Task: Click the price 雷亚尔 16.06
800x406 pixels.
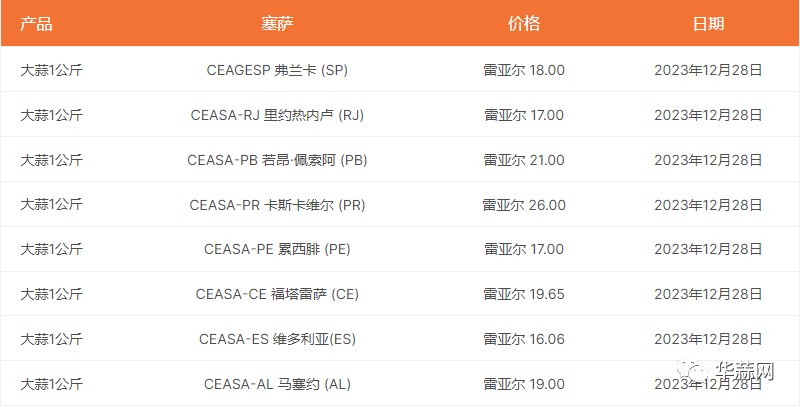Action: [524, 339]
